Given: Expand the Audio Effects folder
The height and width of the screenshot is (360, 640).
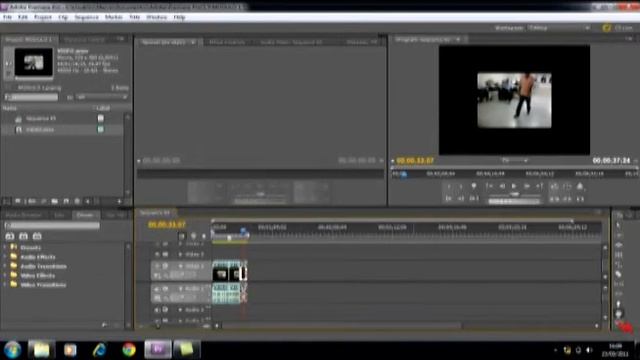Looking at the screenshot, I should pos(4,257).
